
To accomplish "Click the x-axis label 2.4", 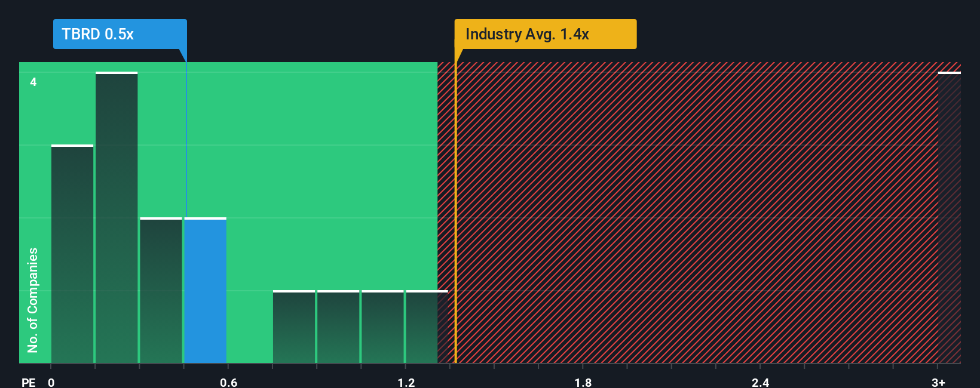I will click(x=760, y=382).
